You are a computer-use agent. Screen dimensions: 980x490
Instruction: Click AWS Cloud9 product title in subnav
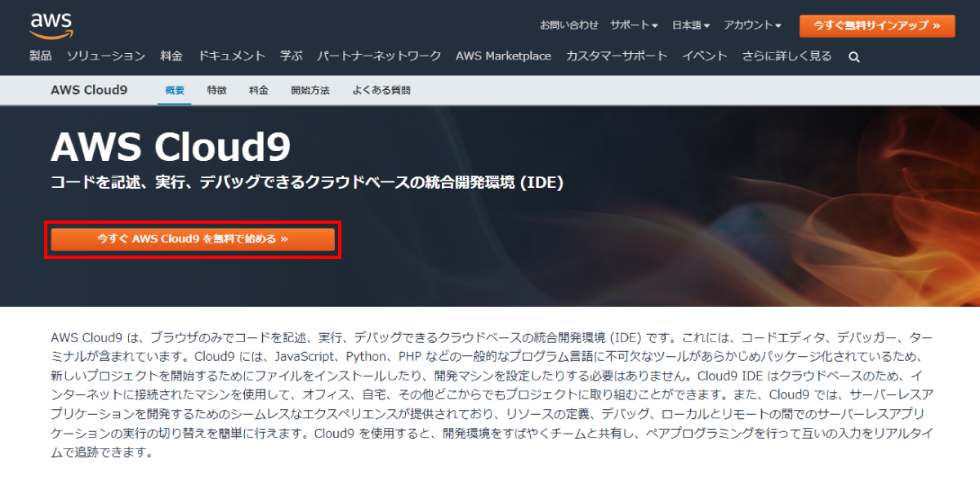[x=89, y=90]
